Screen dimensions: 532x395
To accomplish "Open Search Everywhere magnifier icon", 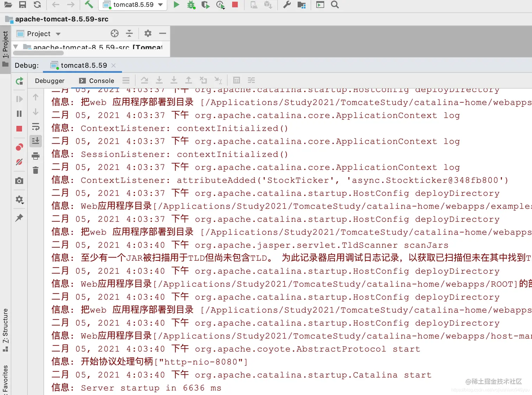I will (335, 5).
